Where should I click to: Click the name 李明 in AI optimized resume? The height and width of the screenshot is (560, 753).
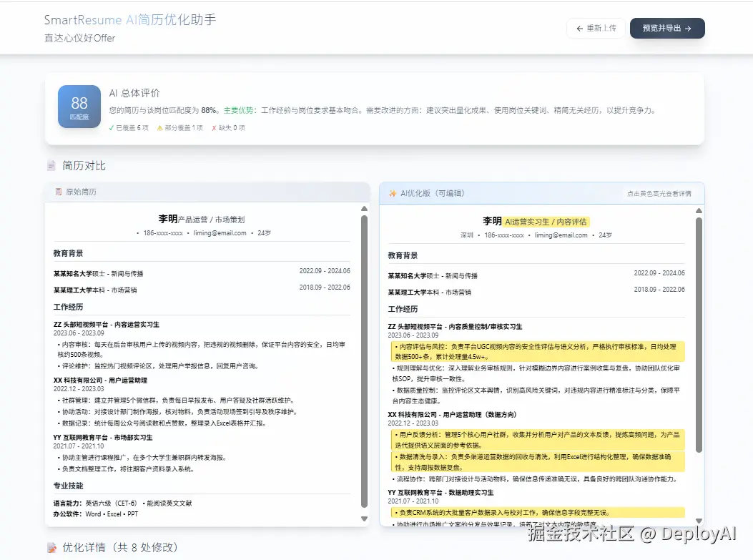point(492,222)
